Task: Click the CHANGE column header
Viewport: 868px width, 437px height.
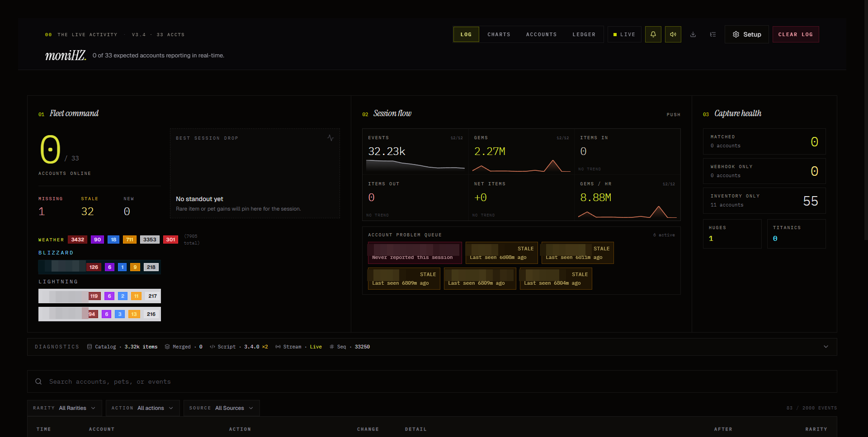Action: 368,429
